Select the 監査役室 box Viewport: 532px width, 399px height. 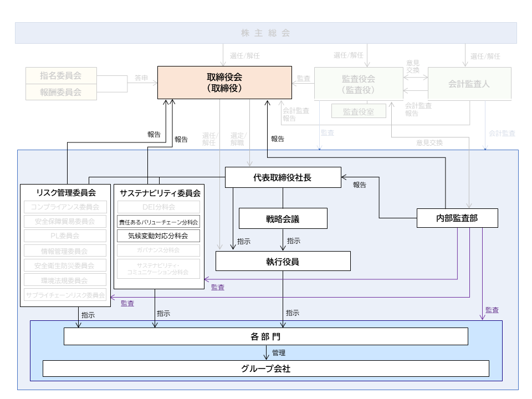[x=359, y=111]
